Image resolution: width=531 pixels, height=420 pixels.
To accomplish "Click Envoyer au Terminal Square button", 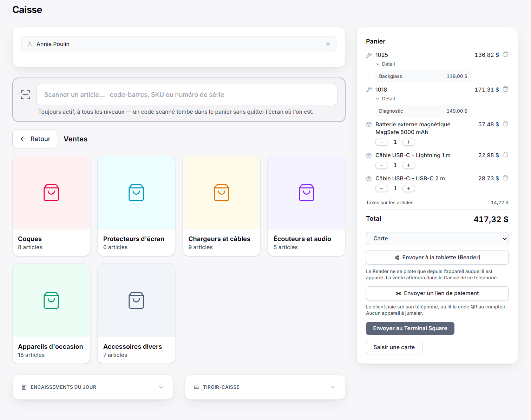I will [410, 328].
